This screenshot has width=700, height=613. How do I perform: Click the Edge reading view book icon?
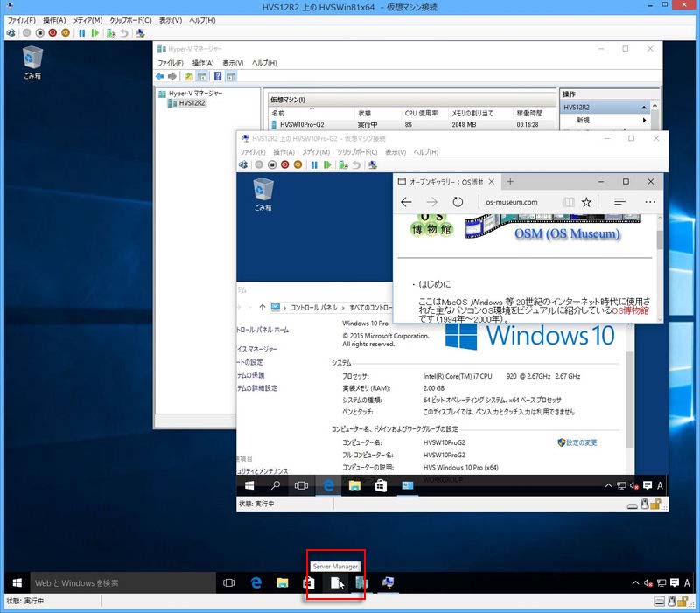point(569,202)
